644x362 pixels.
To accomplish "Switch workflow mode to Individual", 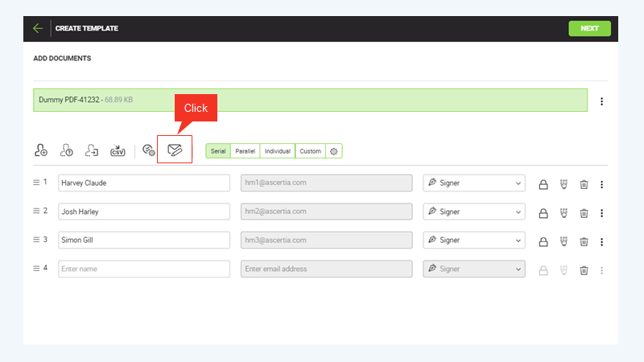I will pos(278,151).
